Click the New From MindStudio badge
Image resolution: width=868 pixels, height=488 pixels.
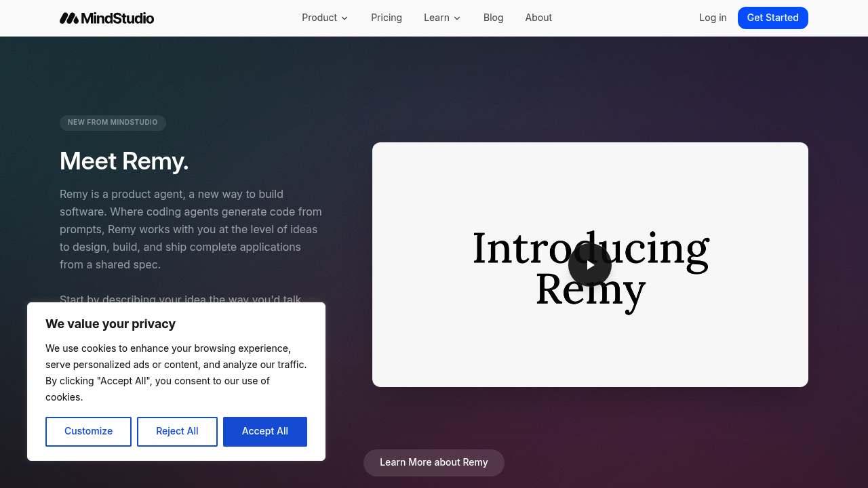(x=113, y=123)
